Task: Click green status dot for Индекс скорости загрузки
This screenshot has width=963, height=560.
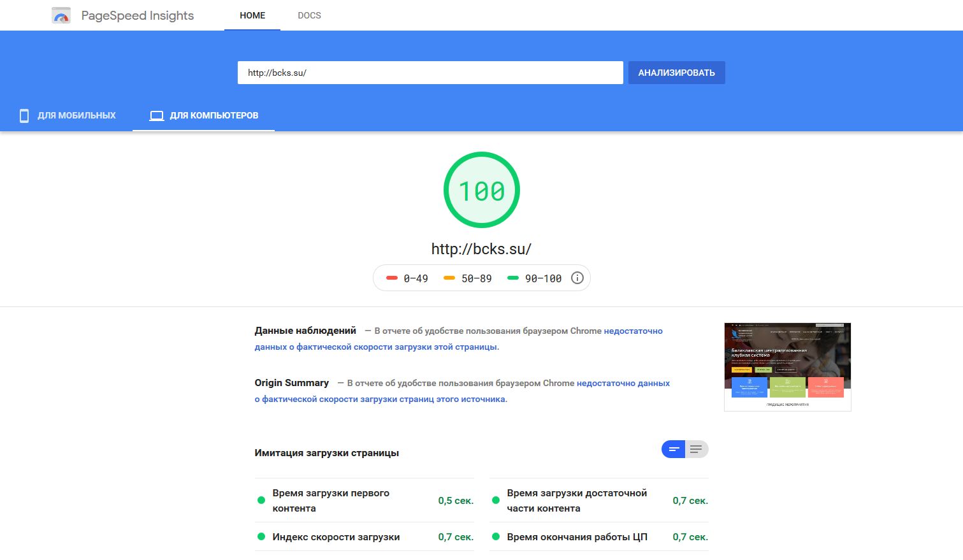Action: 261,537
